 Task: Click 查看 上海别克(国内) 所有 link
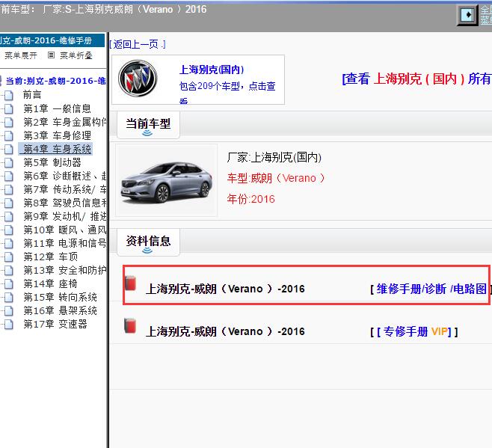click(x=416, y=79)
